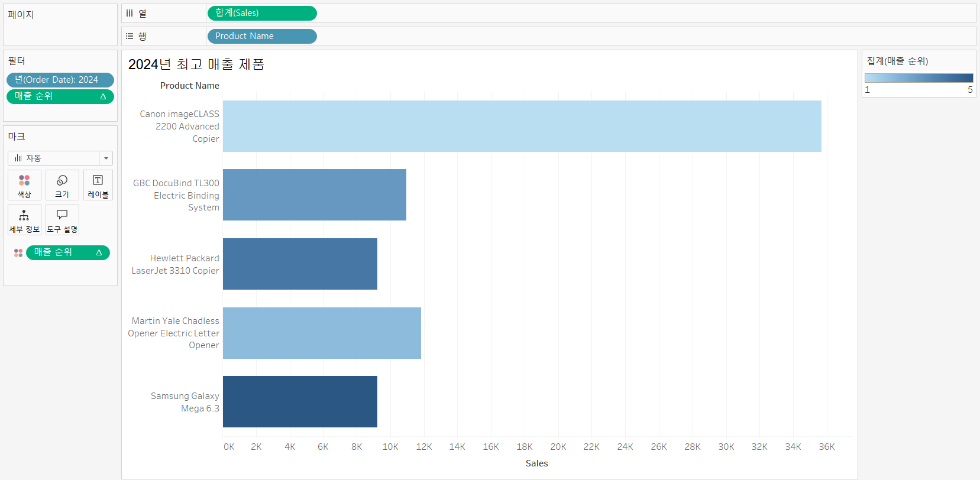Screen dimensions: 980x480
Task: Click the 마크 (Marks) card label
Action: [17, 137]
